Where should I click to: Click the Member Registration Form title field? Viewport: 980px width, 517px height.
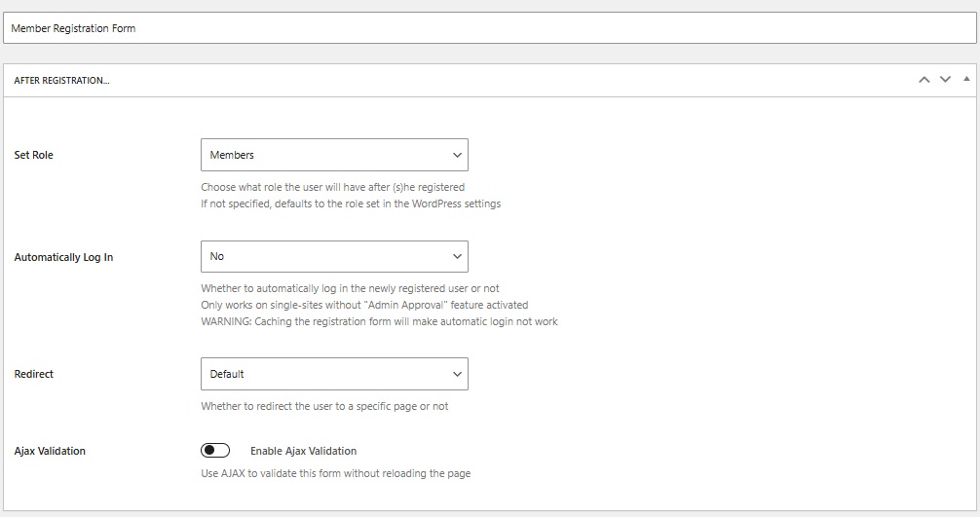coord(489,28)
